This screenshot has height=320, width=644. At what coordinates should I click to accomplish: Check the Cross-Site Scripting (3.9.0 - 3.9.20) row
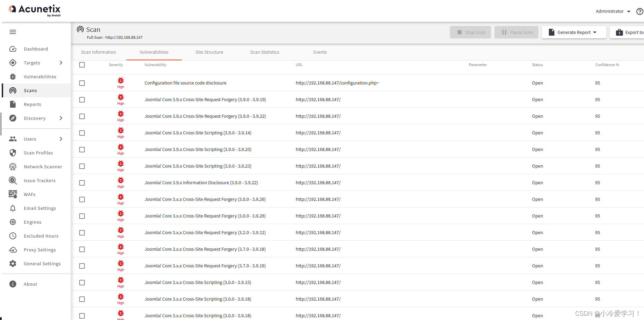tap(82, 150)
